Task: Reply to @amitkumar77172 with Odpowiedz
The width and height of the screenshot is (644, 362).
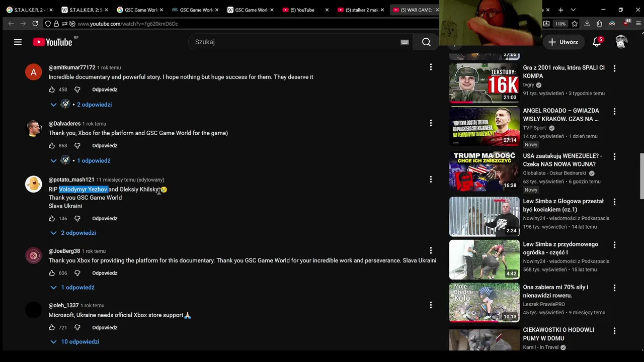Action: (x=105, y=89)
